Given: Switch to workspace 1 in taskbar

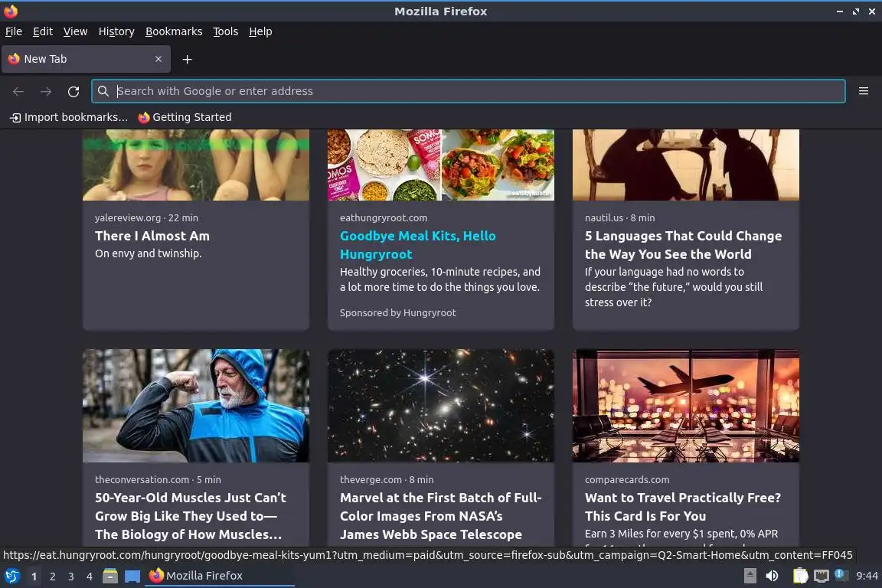Looking at the screenshot, I should coord(34,577).
